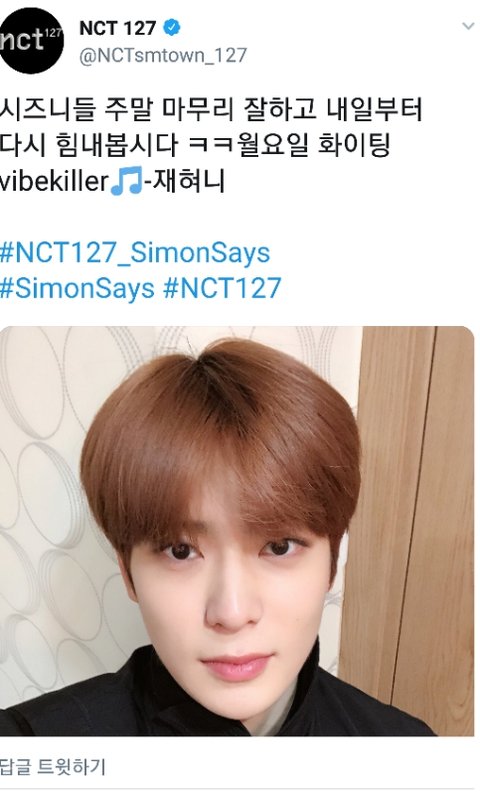The height and width of the screenshot is (795, 480).
Task: Select the word vibekiller
Action: (55, 182)
